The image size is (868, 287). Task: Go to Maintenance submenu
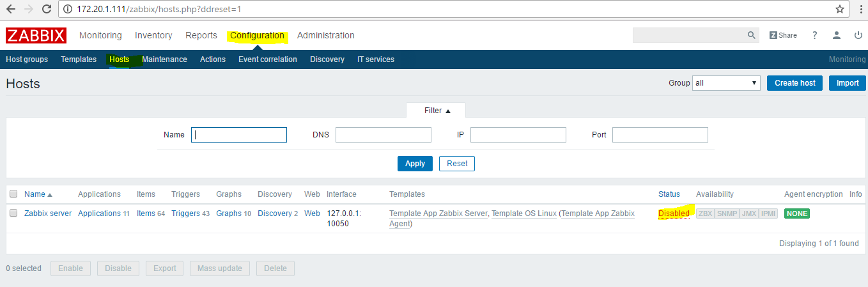point(164,59)
